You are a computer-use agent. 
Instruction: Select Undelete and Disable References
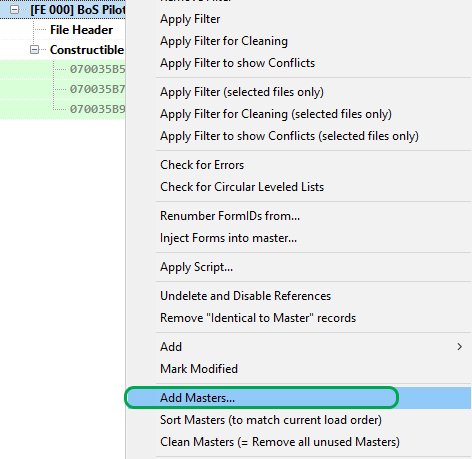click(245, 296)
